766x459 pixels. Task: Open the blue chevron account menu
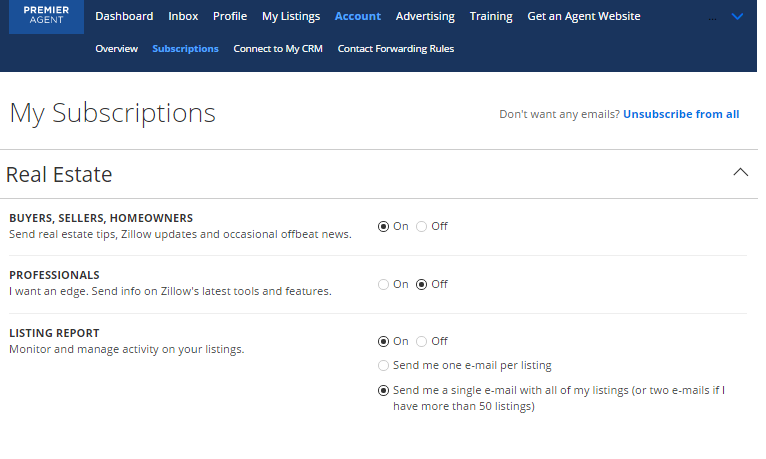click(x=738, y=17)
